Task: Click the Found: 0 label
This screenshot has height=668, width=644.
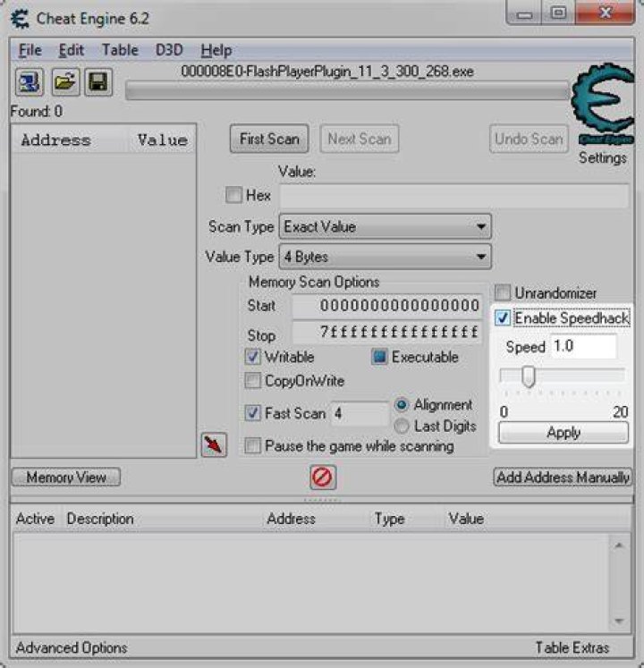Action: [x=37, y=112]
